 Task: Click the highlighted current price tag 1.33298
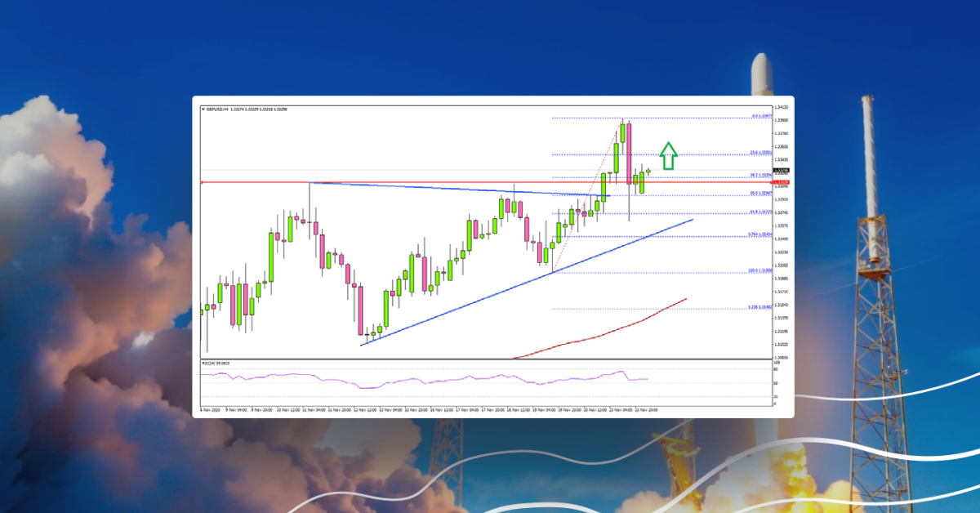[782, 169]
